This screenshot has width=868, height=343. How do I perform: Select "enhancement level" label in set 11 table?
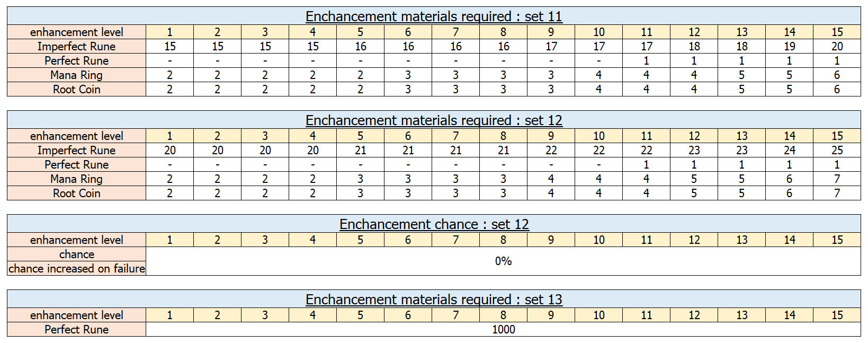coord(76,32)
